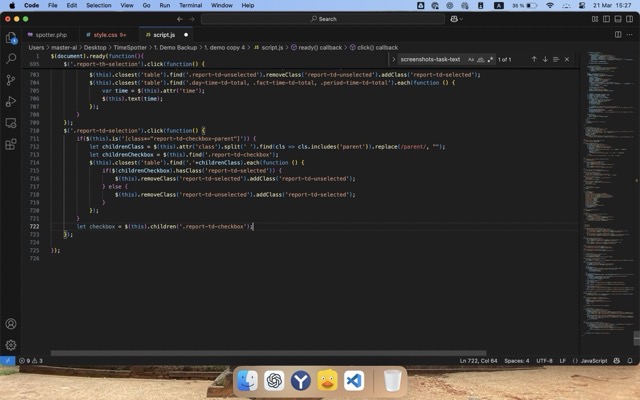
Task: Open the Search view in activity bar
Action: (x=11, y=59)
